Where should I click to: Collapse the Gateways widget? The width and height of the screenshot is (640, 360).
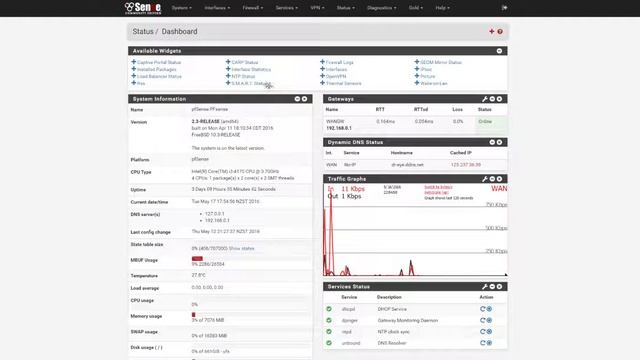pyautogui.click(x=492, y=99)
